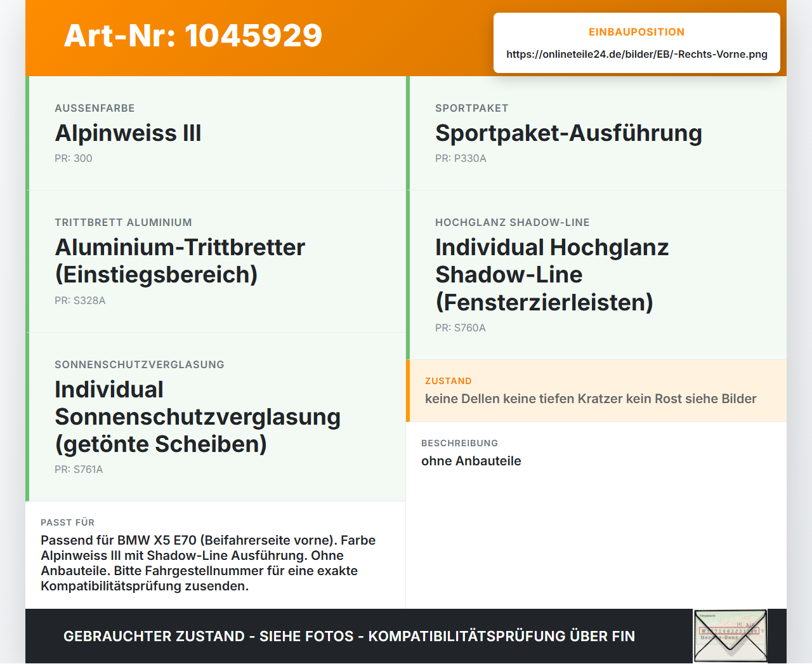Click the 'TRITTBRETT ALUMINIUM' label
The height and width of the screenshot is (664, 812).
pos(123,223)
